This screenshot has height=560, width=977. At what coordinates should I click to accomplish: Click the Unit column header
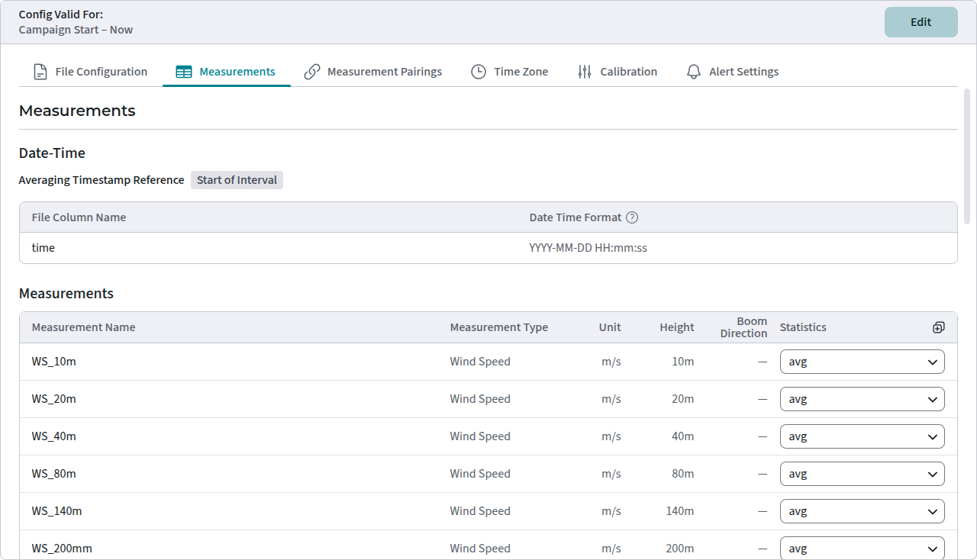(610, 327)
